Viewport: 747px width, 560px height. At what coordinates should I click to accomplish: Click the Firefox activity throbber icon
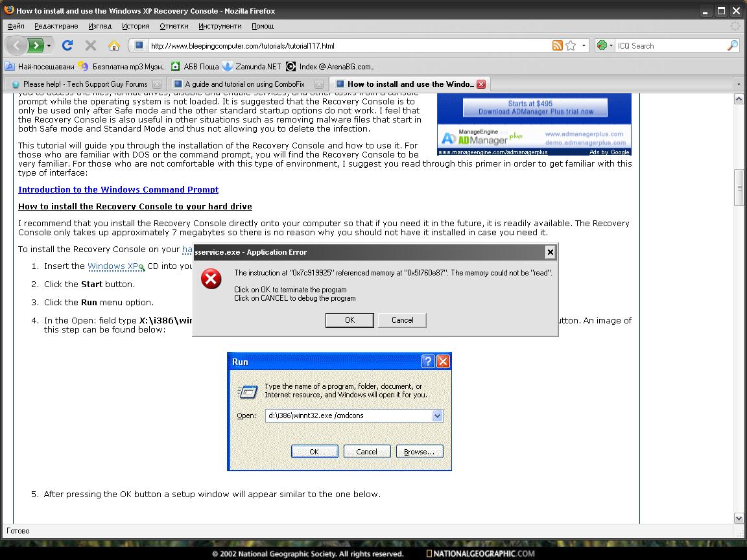735,26
